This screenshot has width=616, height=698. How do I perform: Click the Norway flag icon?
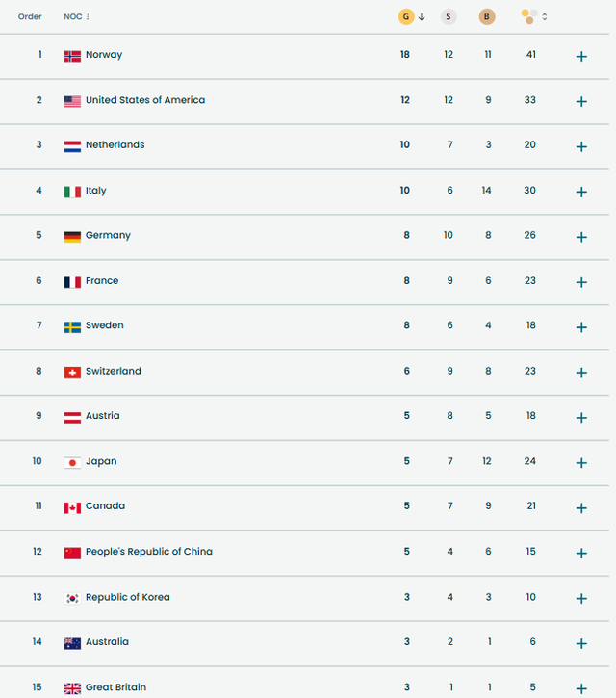click(x=72, y=56)
